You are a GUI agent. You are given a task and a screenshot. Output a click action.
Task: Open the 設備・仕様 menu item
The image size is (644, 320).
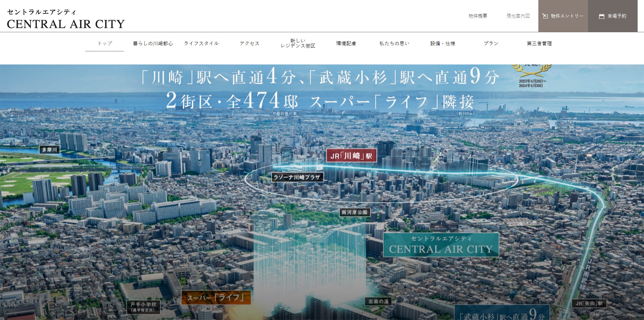pyautogui.click(x=443, y=43)
